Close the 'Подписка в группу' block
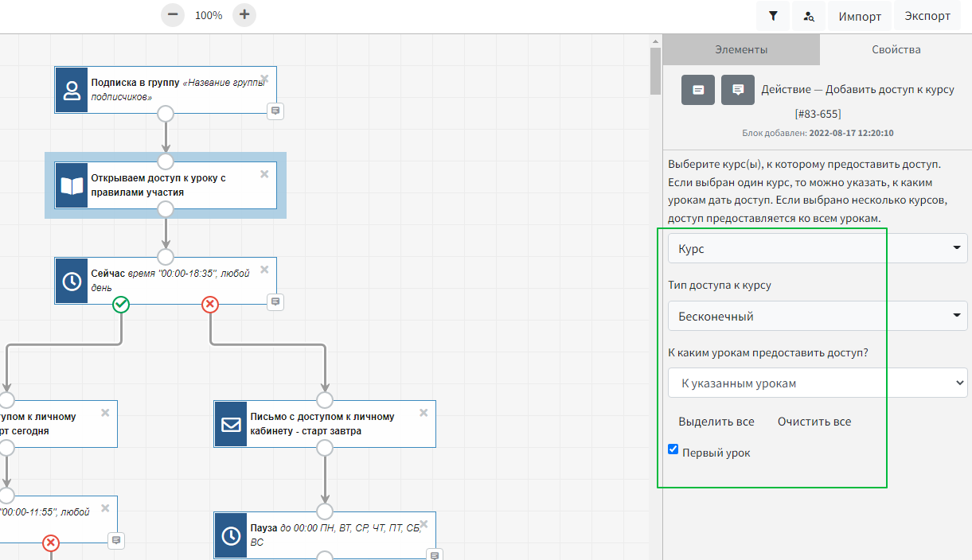 (264, 79)
